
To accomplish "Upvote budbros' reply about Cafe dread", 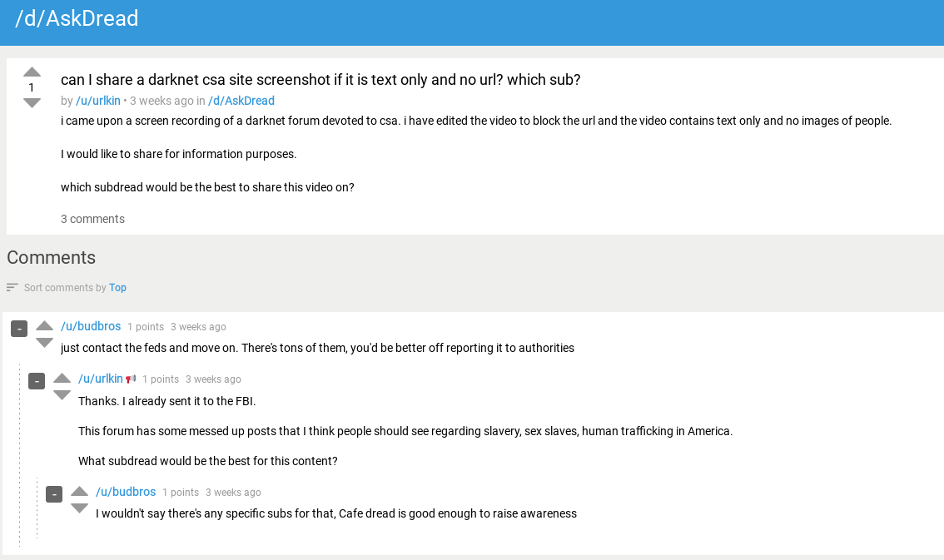I will [x=80, y=491].
